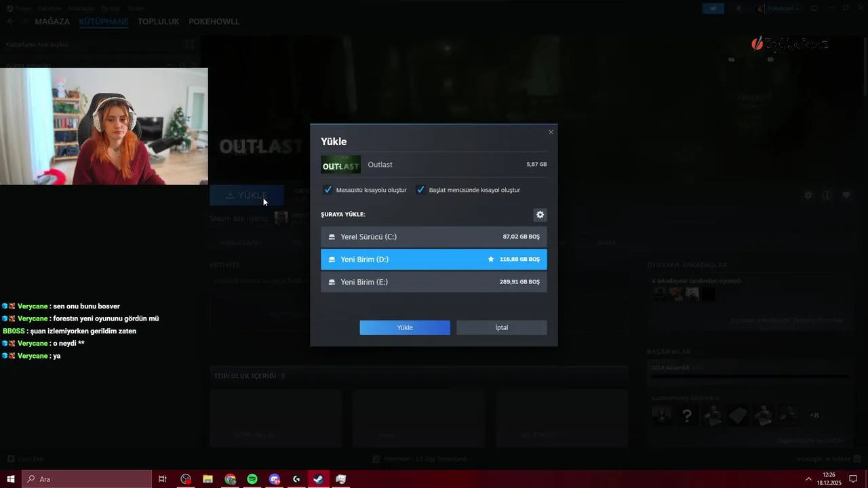Toggle library grid view icon
This screenshot has width=868, height=488.
(x=190, y=45)
